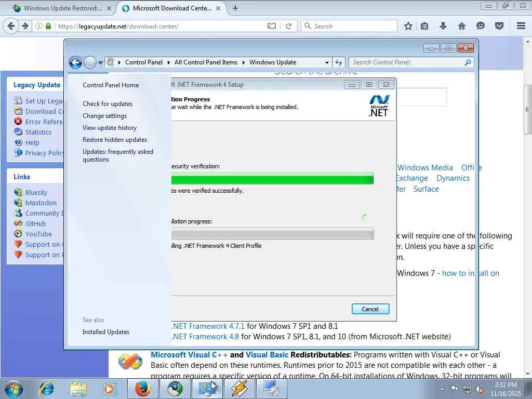
Task: Show hidden tray icons arrow
Action: coord(442,389)
